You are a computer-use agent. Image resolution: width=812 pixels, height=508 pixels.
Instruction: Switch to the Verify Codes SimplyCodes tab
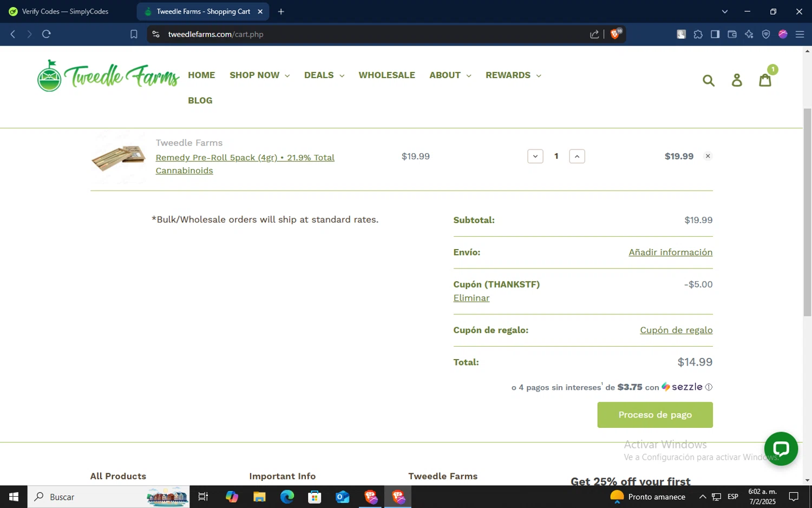click(x=65, y=11)
